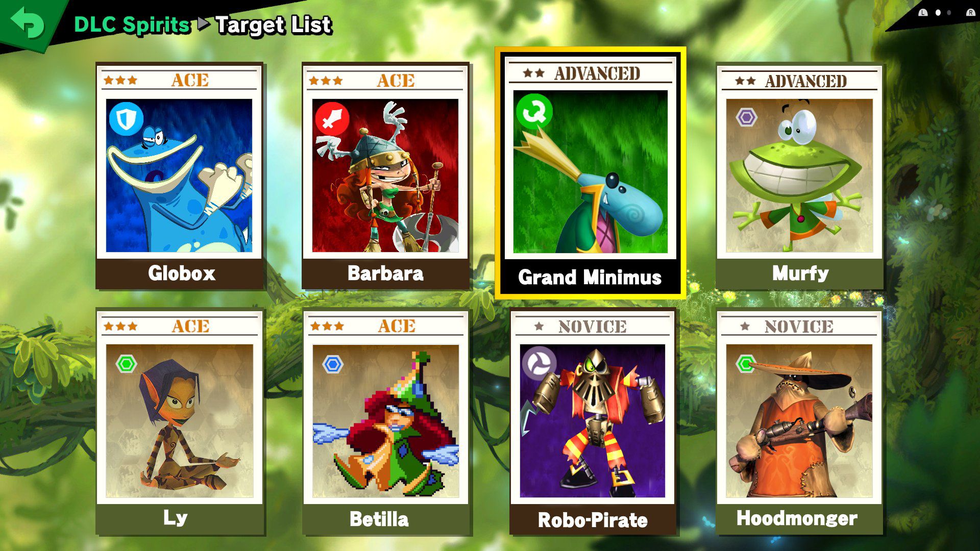The height and width of the screenshot is (551, 980).
Task: Select the Robo-Pirate Novice header banner
Action: 592,327
